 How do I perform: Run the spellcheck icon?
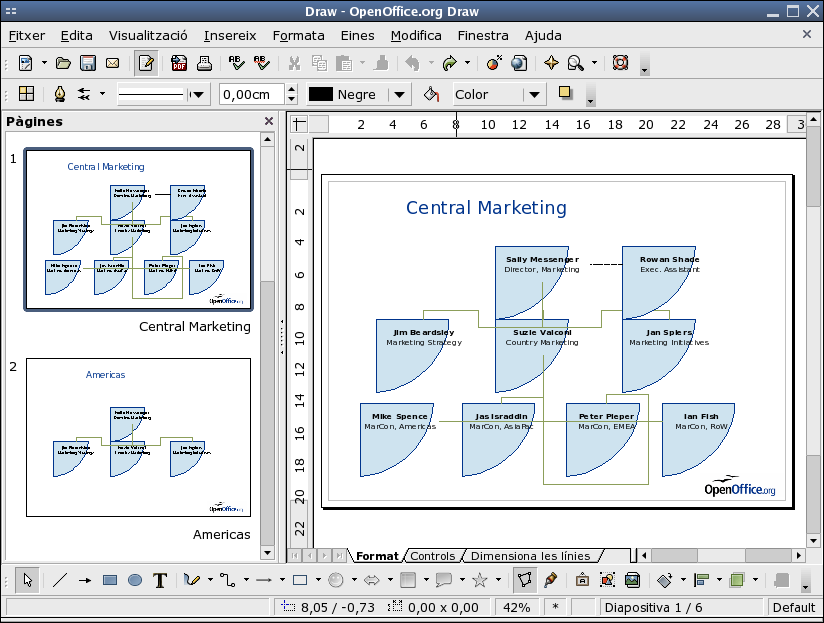coord(236,64)
